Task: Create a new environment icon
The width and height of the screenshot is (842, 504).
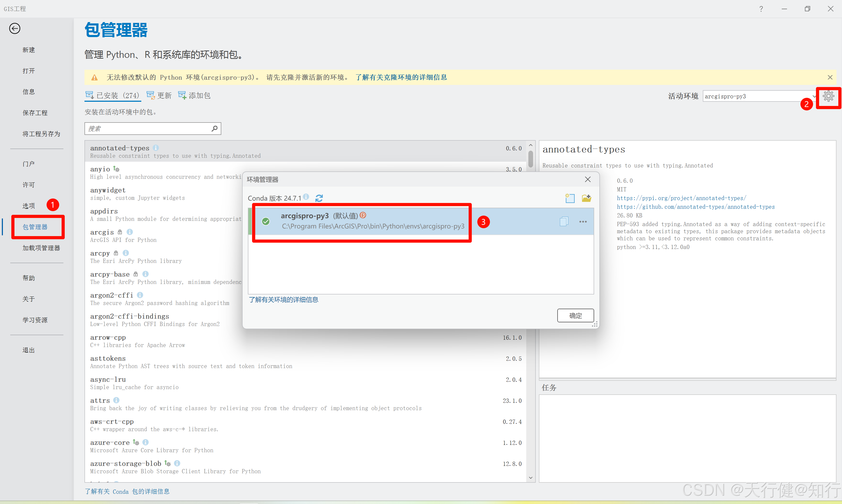Action: (x=570, y=198)
